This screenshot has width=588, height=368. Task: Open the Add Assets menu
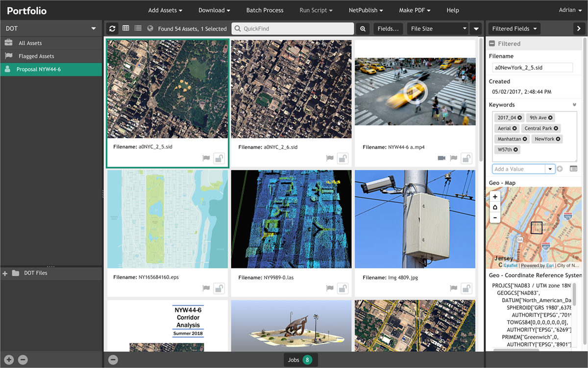[x=165, y=10]
